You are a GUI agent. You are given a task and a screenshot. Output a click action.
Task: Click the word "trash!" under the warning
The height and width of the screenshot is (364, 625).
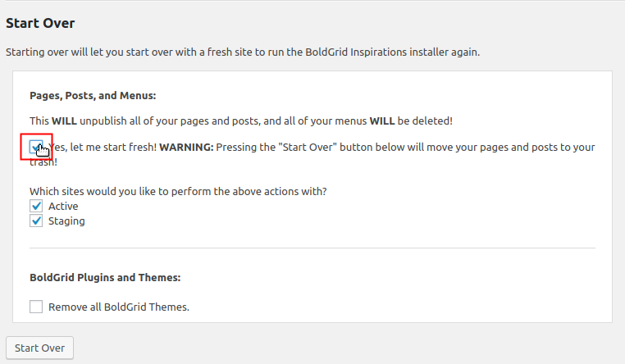click(43, 162)
